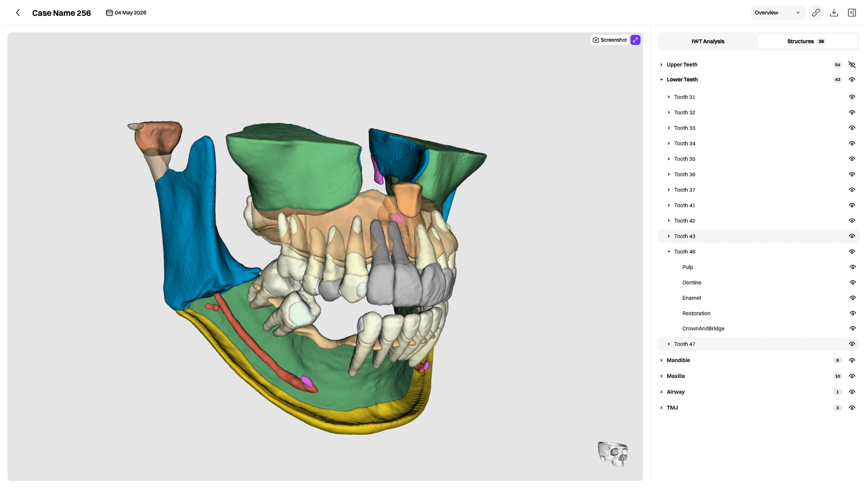Hide the Restoration structure

(852, 314)
